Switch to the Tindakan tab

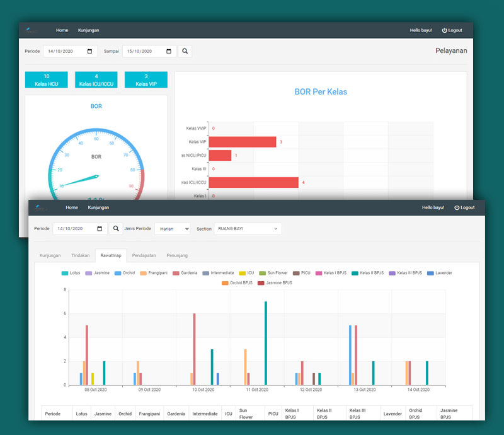click(x=80, y=255)
